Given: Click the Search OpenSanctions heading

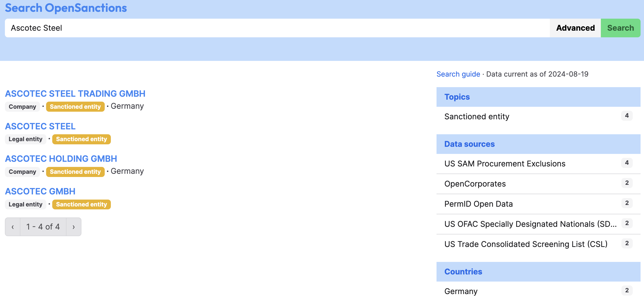Looking at the screenshot, I should point(66,8).
